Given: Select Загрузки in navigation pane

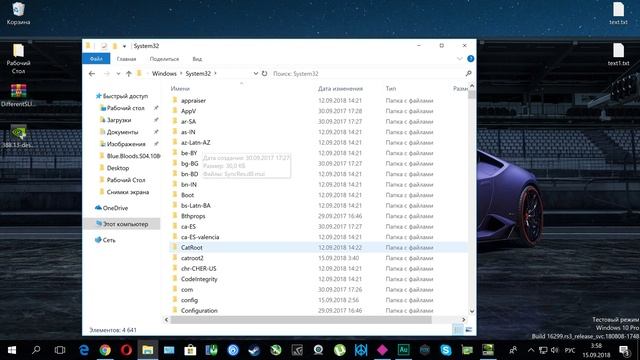Looking at the screenshot, I should (x=118, y=120).
